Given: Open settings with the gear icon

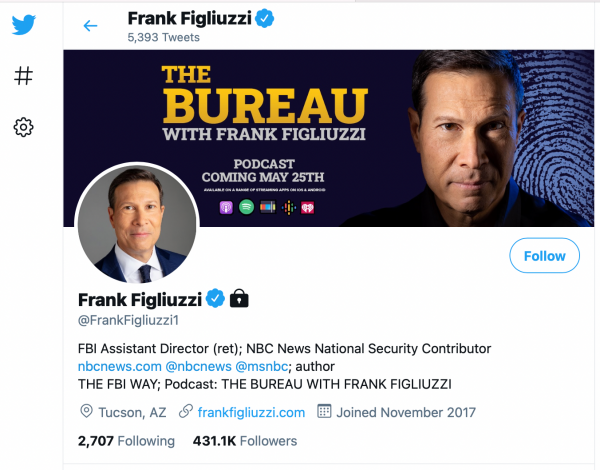Looking at the screenshot, I should (24, 127).
